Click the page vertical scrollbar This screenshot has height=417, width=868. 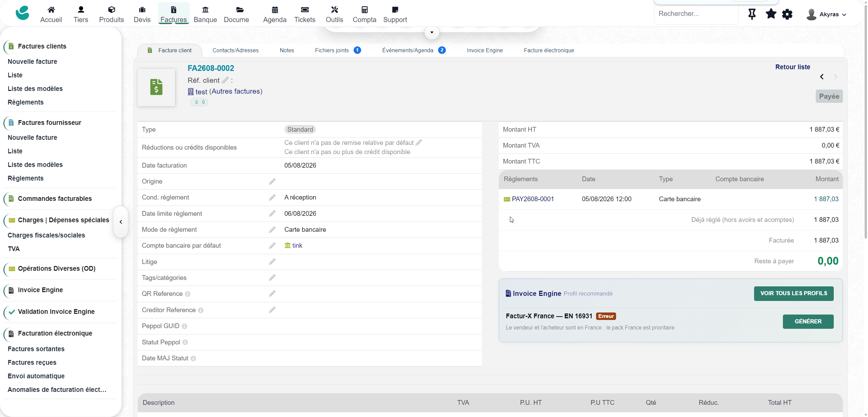(x=865, y=122)
